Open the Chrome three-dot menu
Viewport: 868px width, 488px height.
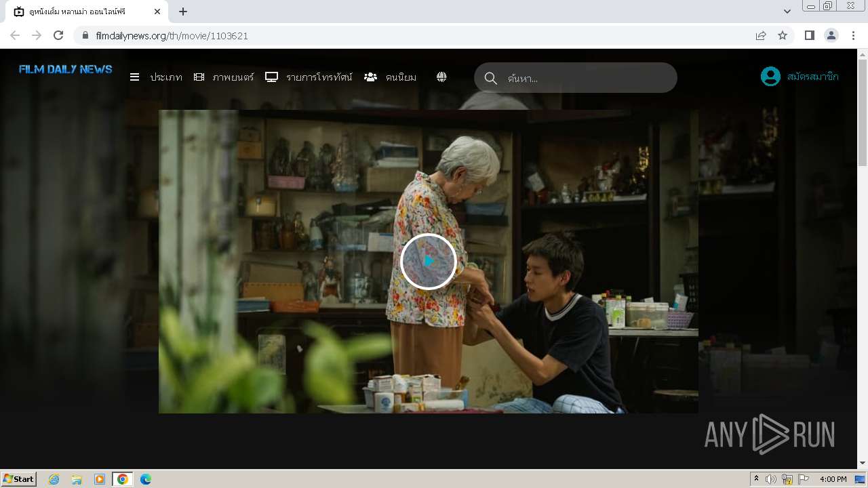click(x=854, y=35)
